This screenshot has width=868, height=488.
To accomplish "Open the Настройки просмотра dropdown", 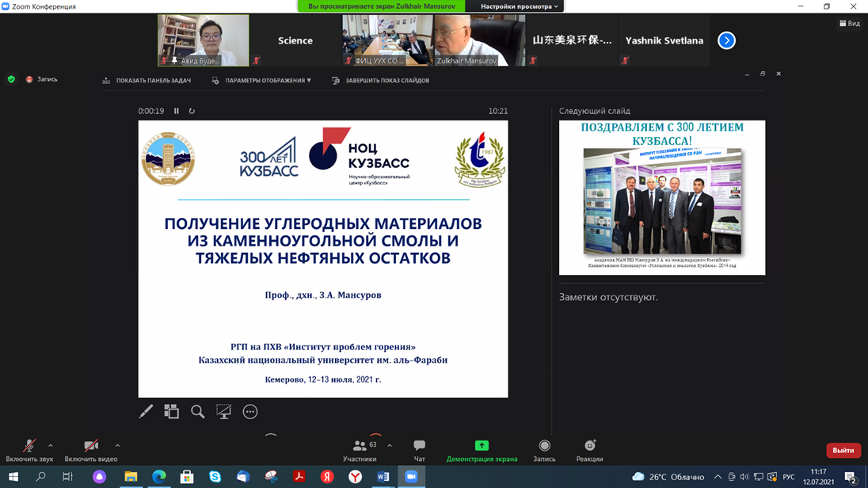I will (x=519, y=6).
